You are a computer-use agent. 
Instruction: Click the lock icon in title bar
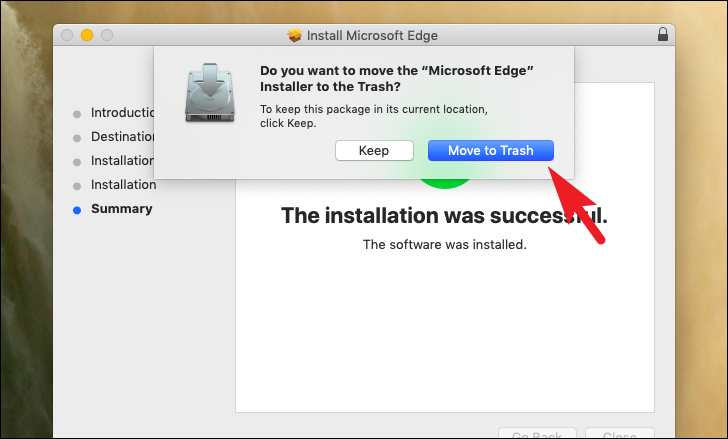pos(663,34)
